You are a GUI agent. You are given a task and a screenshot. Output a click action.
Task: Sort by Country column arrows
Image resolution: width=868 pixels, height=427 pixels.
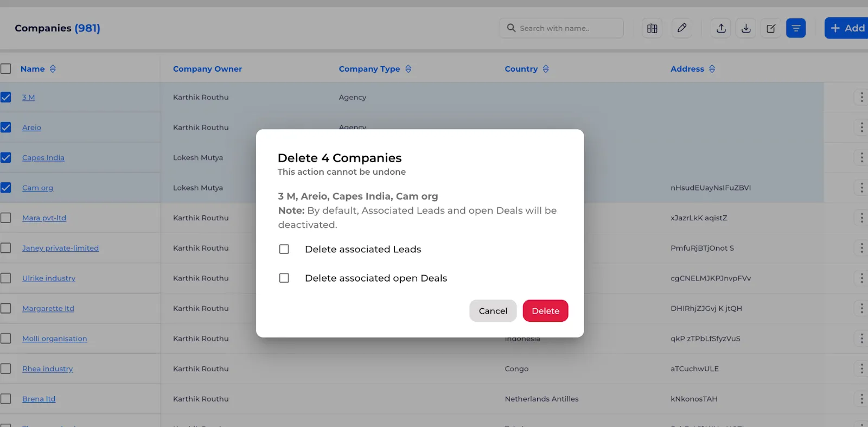coord(546,69)
